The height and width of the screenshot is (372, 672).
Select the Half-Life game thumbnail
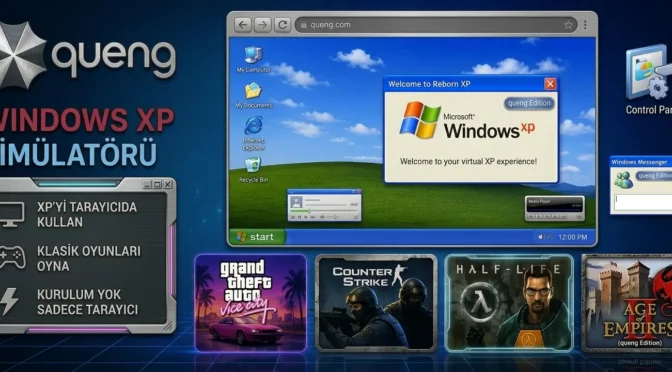(x=509, y=303)
